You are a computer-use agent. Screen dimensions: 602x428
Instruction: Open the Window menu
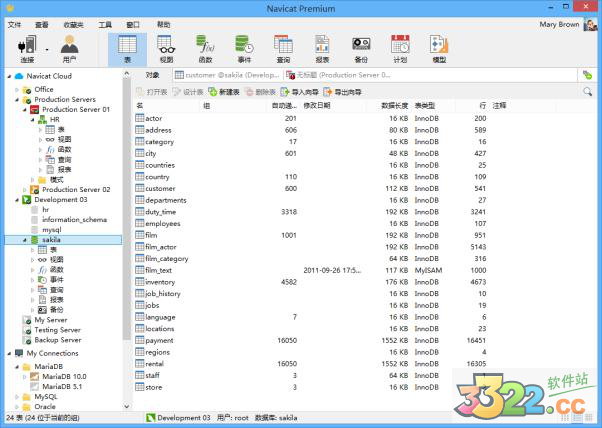(x=133, y=25)
